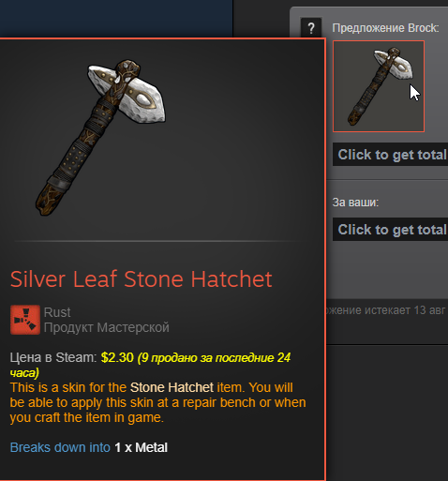Click the 'За ваши:' label
Screen dimensions: 448x481
pos(355,203)
